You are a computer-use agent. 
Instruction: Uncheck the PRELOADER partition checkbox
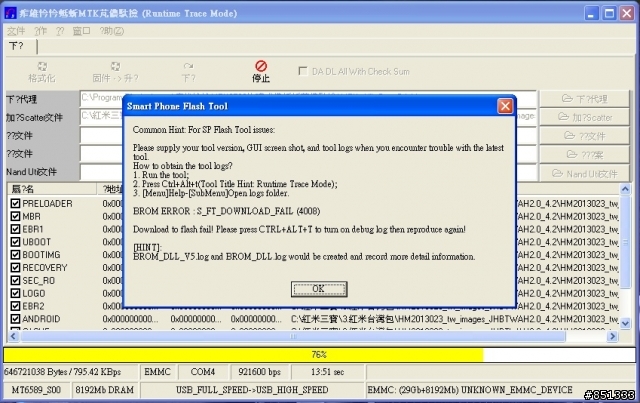[15, 203]
